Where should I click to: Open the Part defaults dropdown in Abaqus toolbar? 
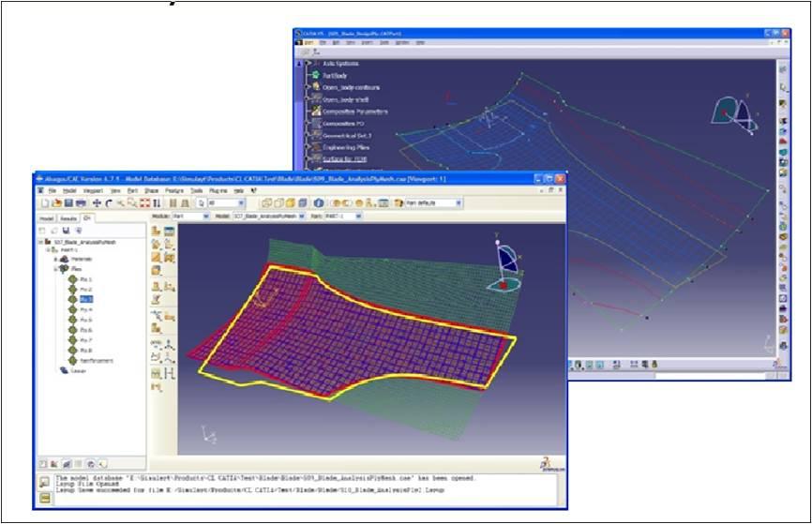pos(433,203)
